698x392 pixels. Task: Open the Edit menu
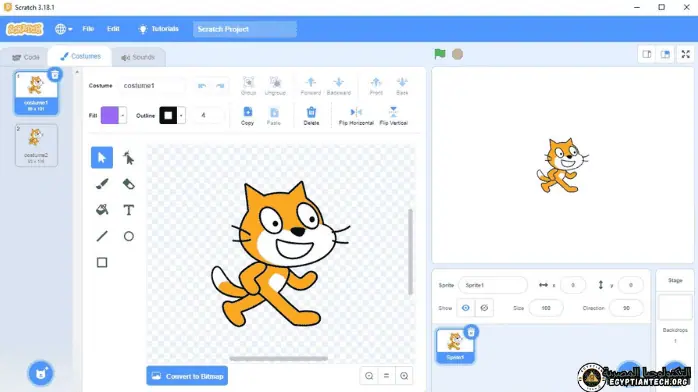coord(113,28)
